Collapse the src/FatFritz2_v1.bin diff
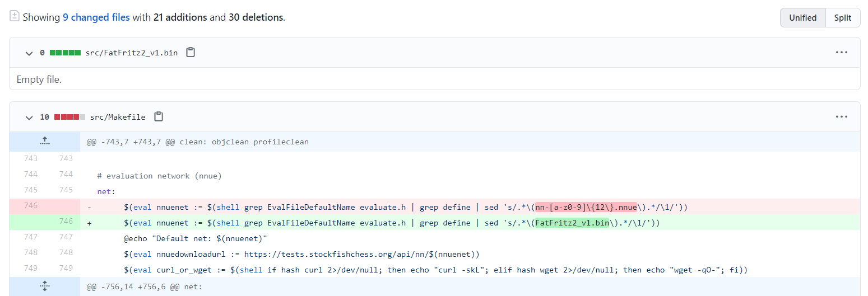Screen dimensions: 868x296 29,53
